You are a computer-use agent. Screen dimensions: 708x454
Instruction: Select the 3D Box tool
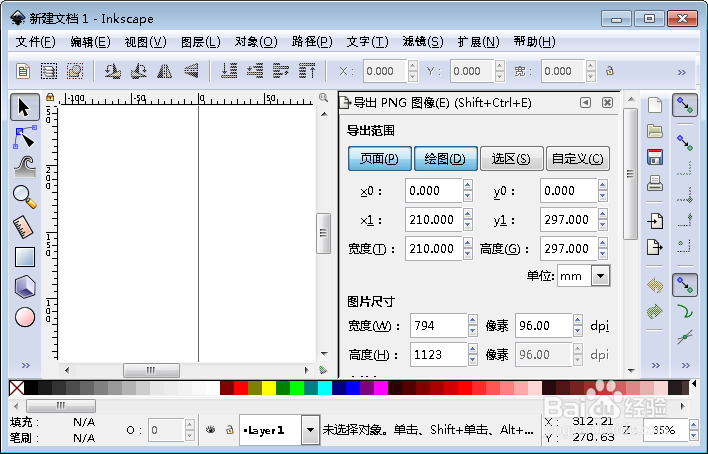(25, 287)
